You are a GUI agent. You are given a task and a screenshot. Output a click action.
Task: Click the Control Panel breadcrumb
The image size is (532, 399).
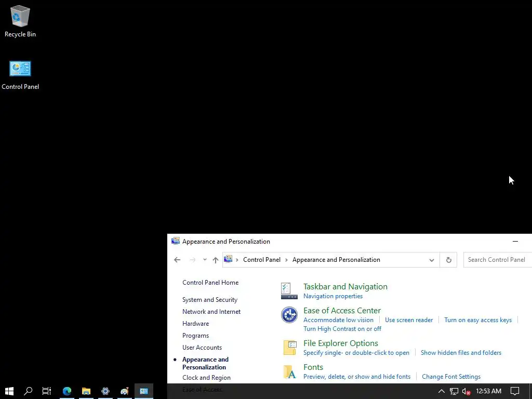262,260
